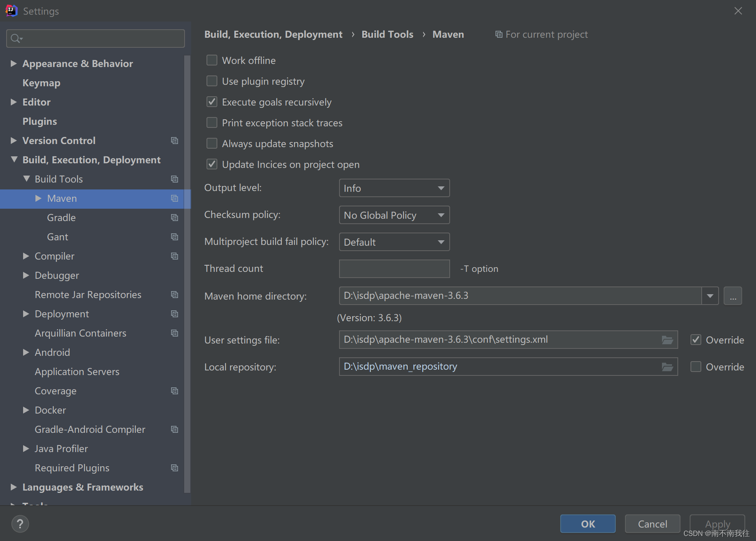
Task: Click inside the Thread count input field
Action: point(394,268)
